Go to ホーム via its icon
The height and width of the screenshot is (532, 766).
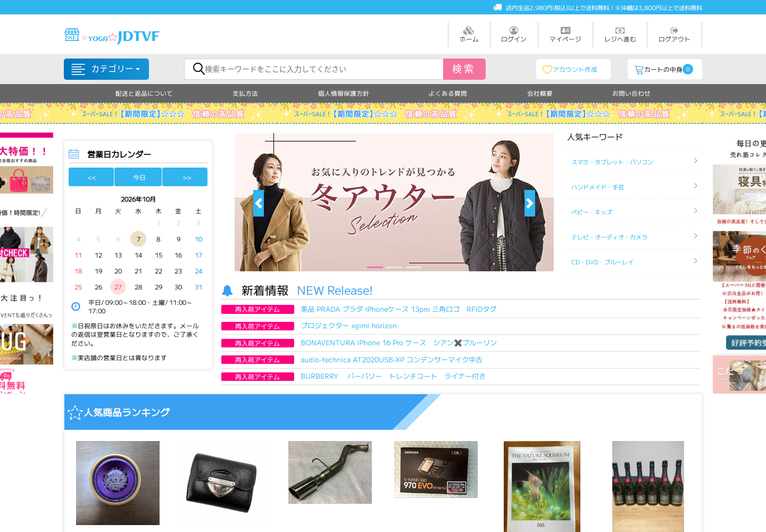pyautogui.click(x=469, y=30)
